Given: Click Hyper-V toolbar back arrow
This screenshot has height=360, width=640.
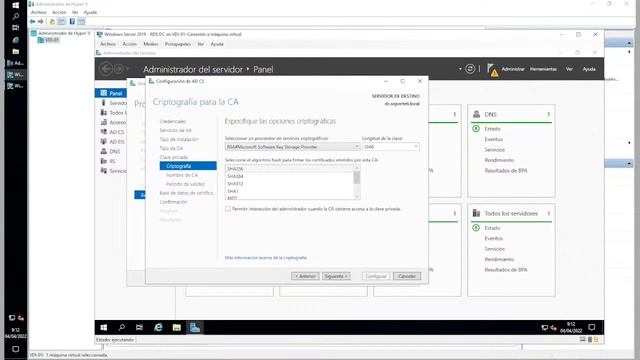Looking at the screenshot, I should pyautogui.click(x=32, y=21).
